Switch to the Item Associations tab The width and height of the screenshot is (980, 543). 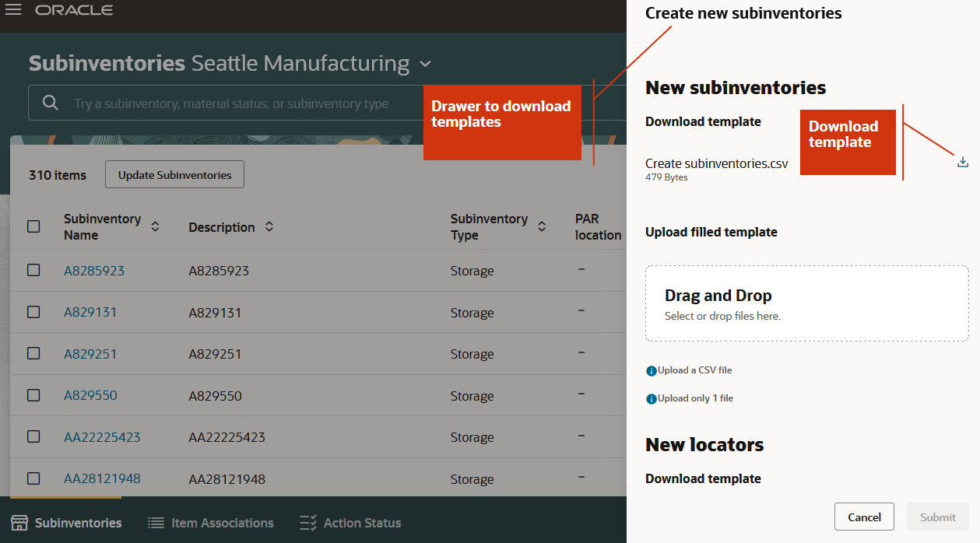tap(211, 523)
